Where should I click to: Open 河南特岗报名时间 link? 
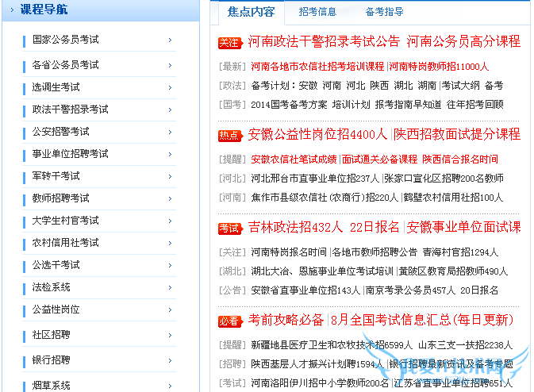(289, 252)
